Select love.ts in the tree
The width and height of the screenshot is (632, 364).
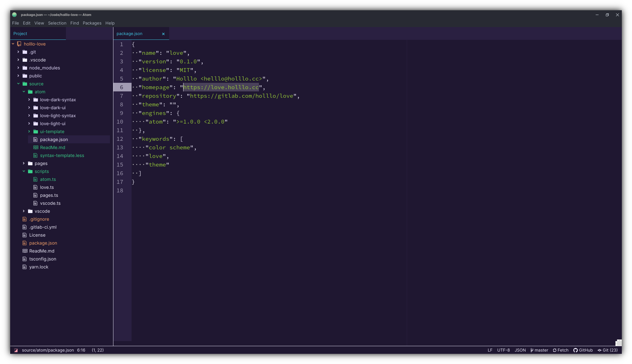[x=47, y=187]
